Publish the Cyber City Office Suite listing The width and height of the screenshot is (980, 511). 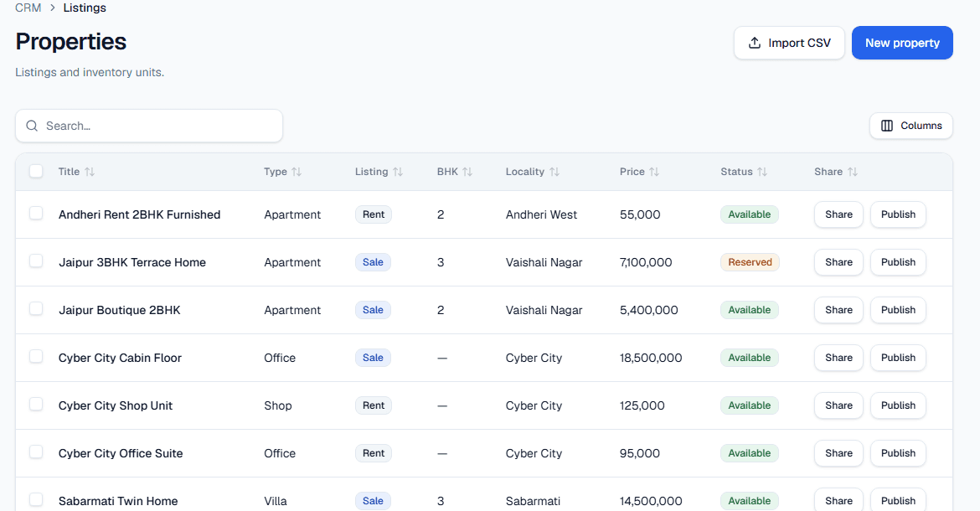(x=898, y=453)
